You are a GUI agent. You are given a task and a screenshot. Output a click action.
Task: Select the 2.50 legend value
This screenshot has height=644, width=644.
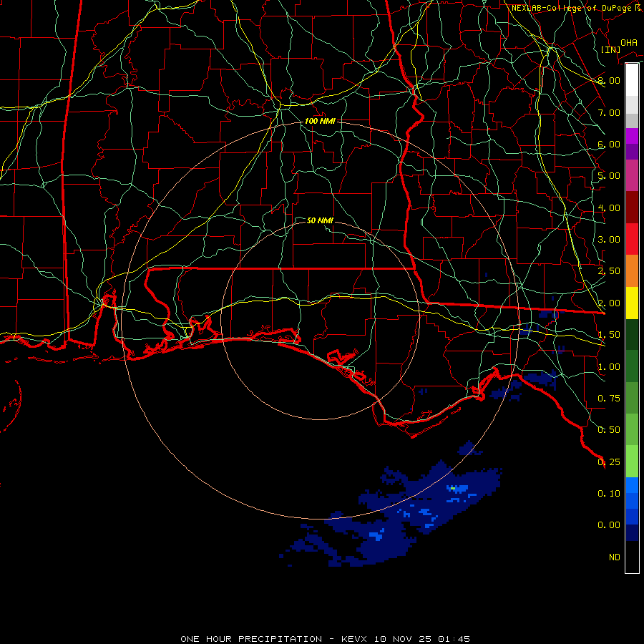pos(609,271)
